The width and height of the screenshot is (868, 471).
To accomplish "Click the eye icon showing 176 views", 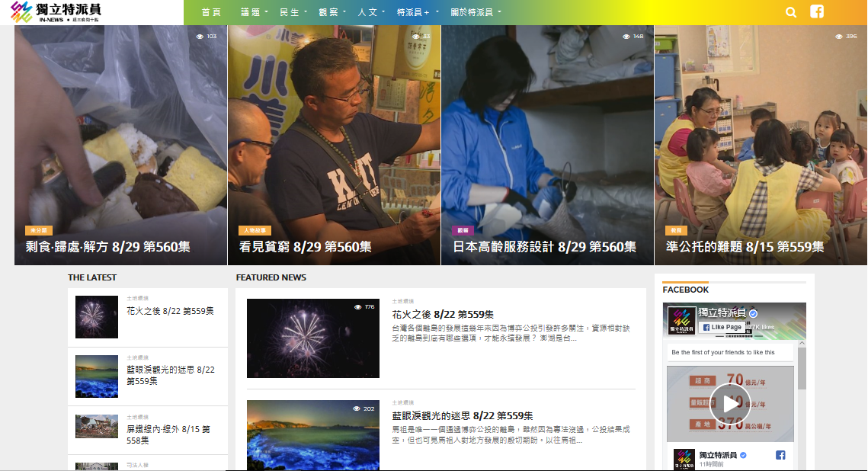I will tap(357, 306).
